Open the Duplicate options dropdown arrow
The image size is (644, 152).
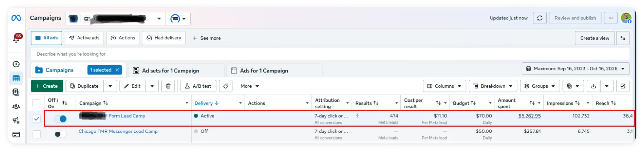click(110, 86)
